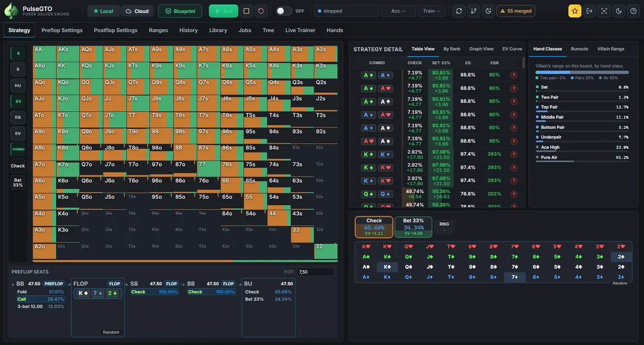
Task: Switch theme with the crescent moon icon
Action: tap(619, 11)
